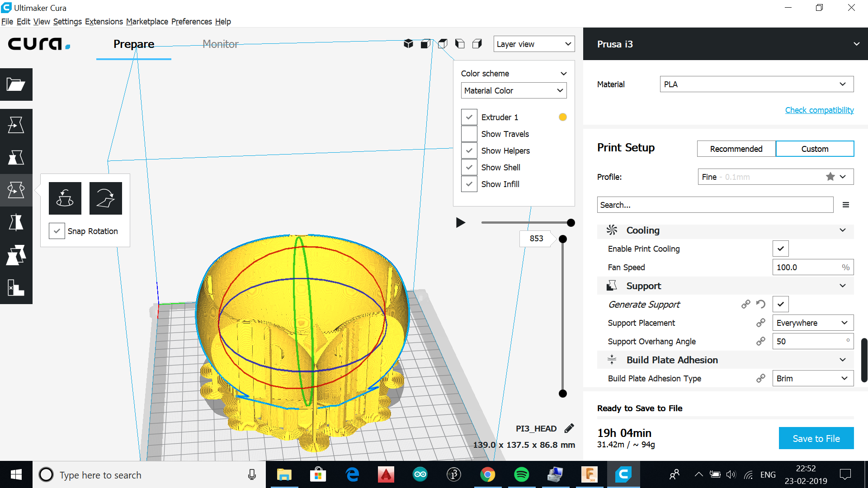Click the Lay Flat rotation button
868x488 pixels.
point(106,198)
